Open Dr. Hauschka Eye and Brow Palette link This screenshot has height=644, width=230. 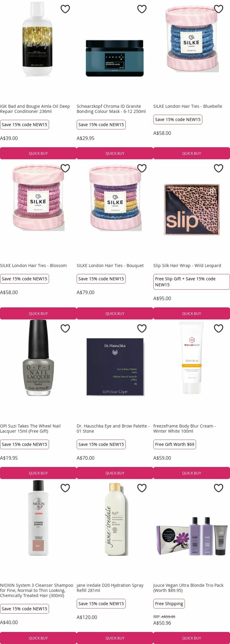113,428
